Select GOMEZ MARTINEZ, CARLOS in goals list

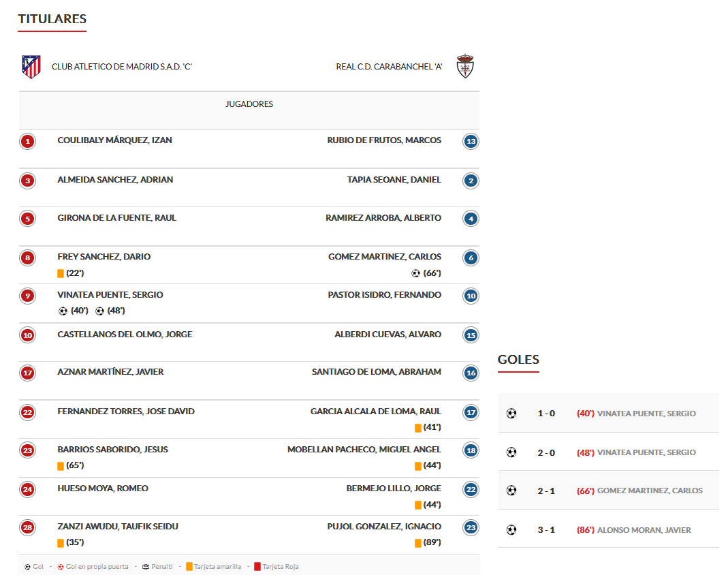(650, 491)
